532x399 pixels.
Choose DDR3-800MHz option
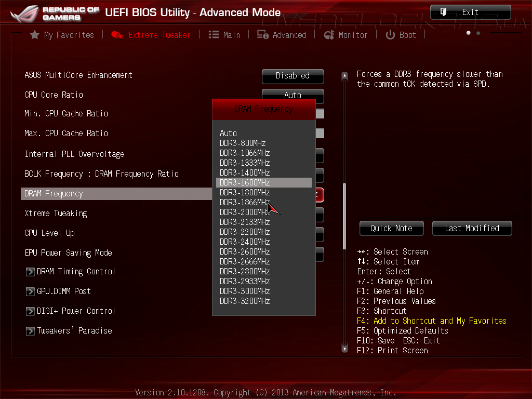(263, 143)
